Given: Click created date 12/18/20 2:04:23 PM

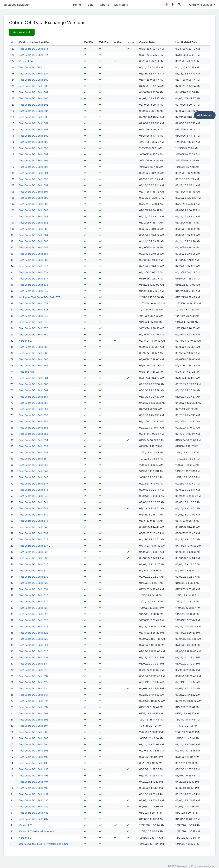Looking at the screenshot, I should point(151,831).
